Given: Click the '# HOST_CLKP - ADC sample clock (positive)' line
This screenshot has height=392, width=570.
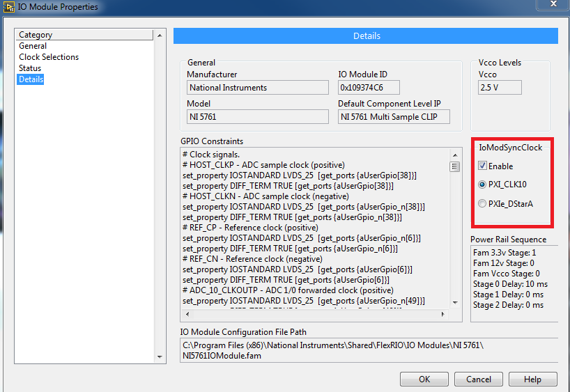Looking at the screenshot, I should click(x=263, y=165).
